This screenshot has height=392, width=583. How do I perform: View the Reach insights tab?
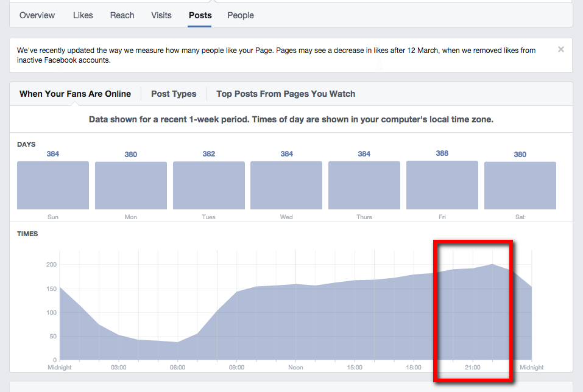click(122, 15)
